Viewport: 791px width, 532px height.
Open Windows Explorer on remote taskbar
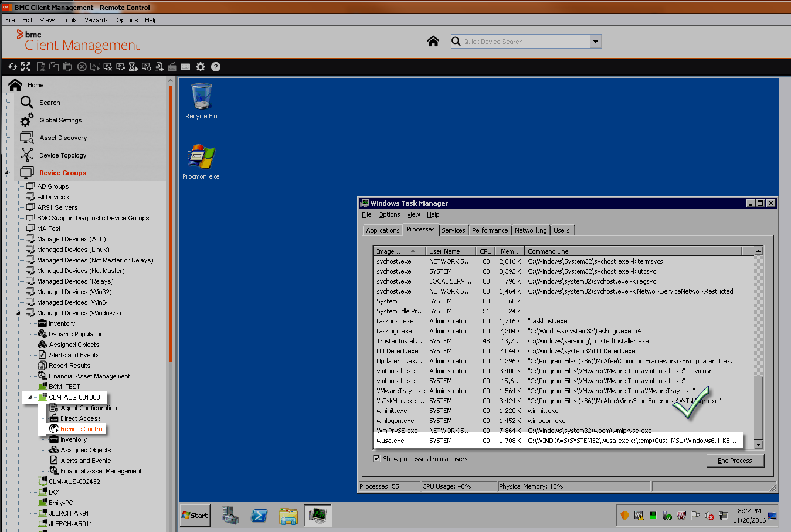pyautogui.click(x=288, y=516)
